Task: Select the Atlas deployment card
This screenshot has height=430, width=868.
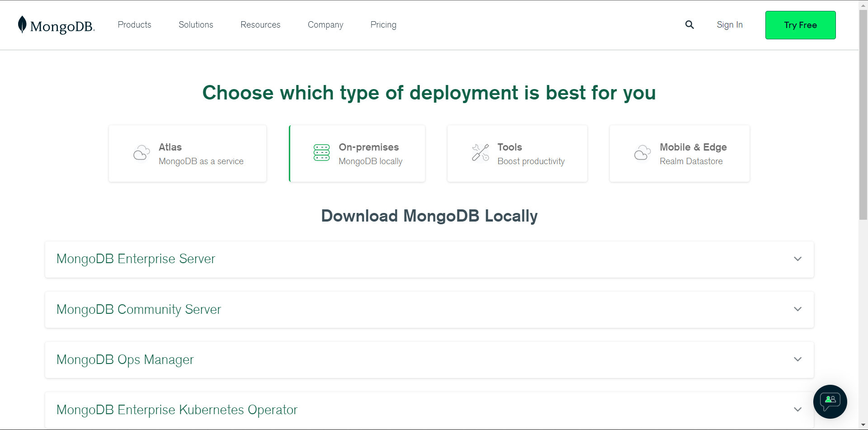Action: (x=187, y=153)
